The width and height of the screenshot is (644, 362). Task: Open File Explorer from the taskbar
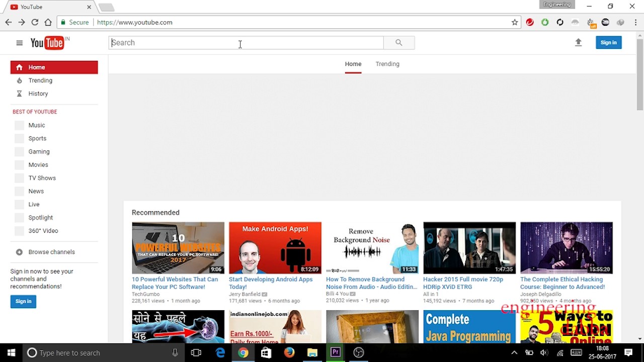(x=312, y=353)
